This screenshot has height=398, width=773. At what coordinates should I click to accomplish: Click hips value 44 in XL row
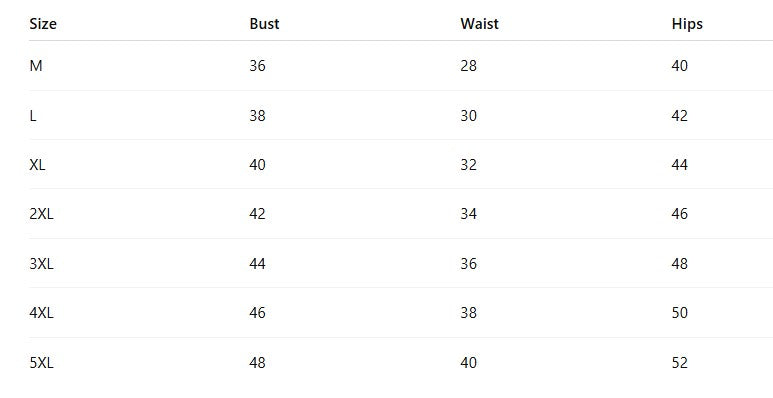(x=679, y=165)
